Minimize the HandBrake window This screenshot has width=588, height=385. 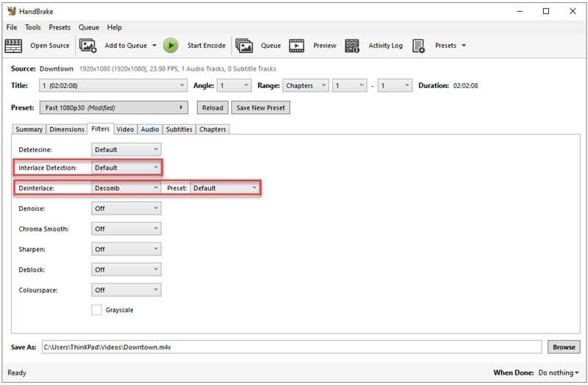[520, 11]
